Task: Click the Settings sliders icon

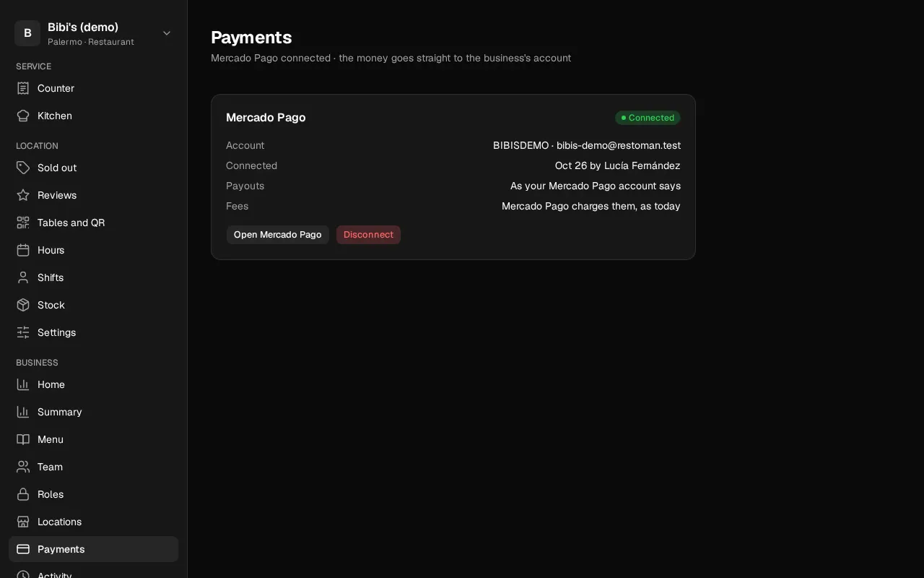Action: [23, 332]
